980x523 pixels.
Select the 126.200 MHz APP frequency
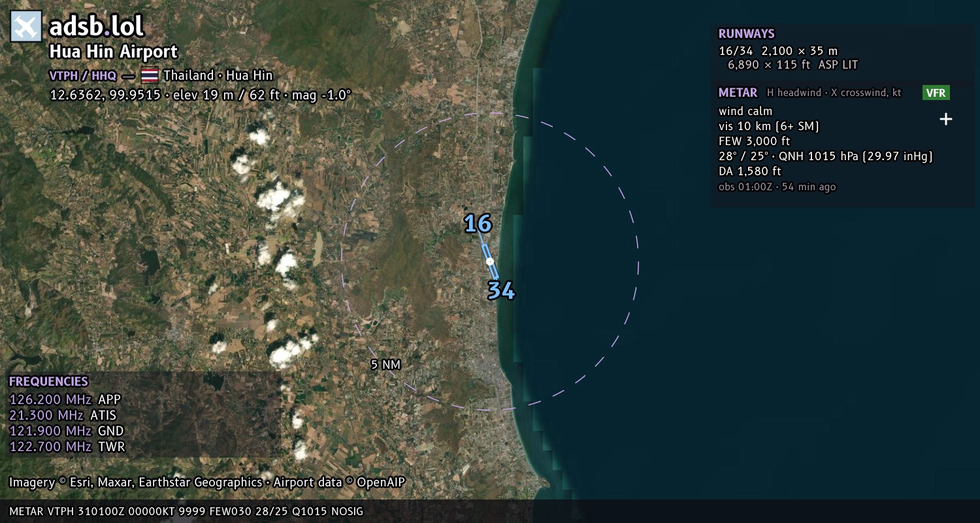(65, 399)
